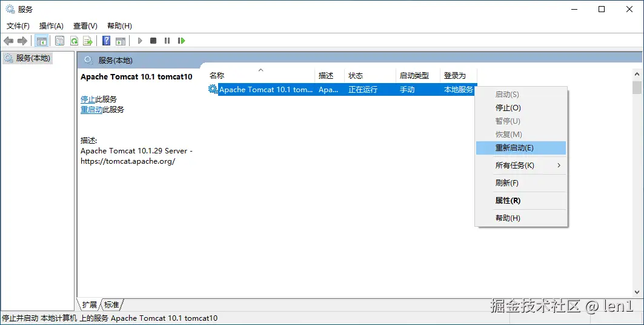This screenshot has width=644, height=325.
Task: Click the 本地服务 logon cell
Action: pyautogui.click(x=459, y=90)
